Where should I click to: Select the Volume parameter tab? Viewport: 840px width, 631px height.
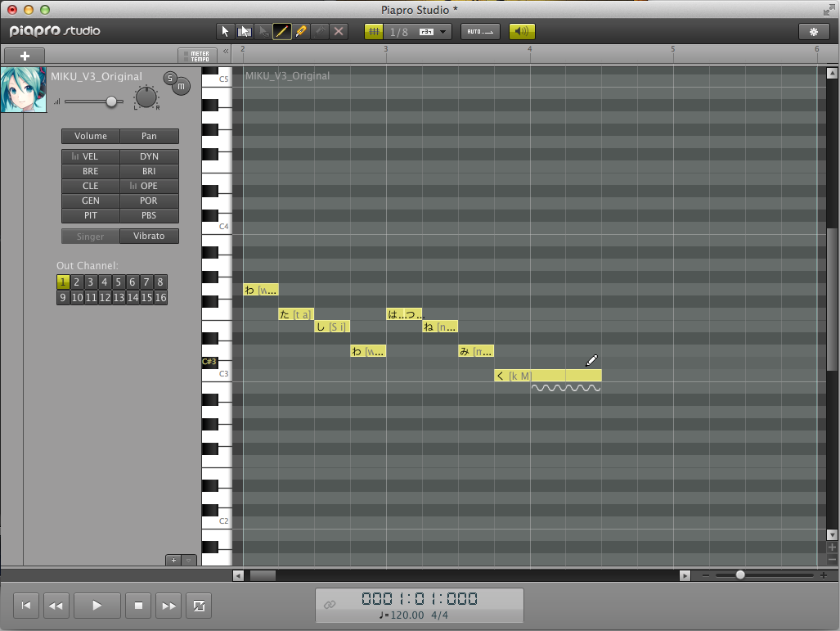[x=91, y=136]
